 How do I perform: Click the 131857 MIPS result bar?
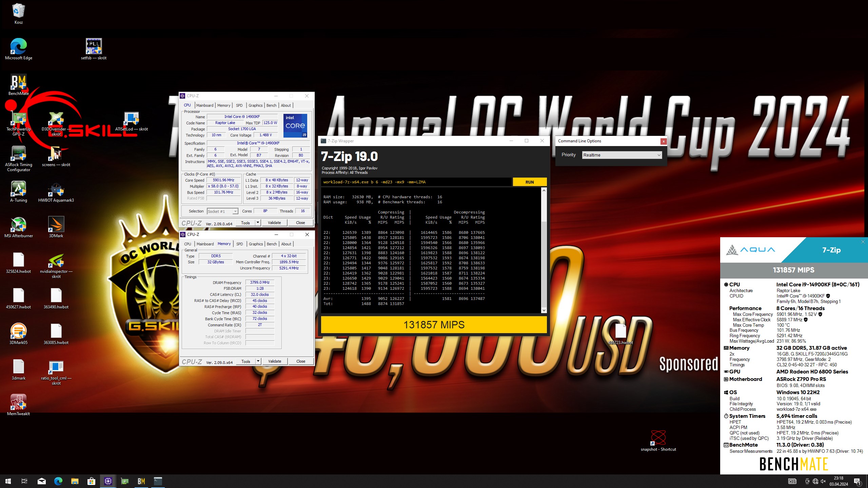click(434, 325)
